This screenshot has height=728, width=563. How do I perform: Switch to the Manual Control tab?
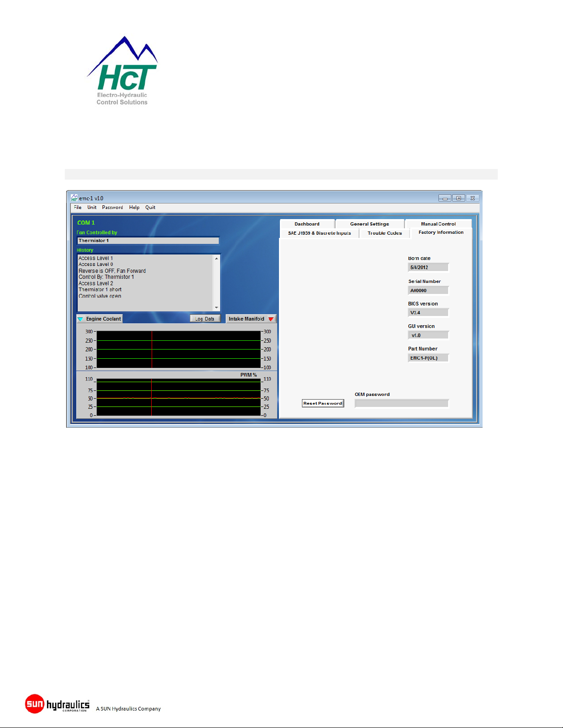pos(438,224)
